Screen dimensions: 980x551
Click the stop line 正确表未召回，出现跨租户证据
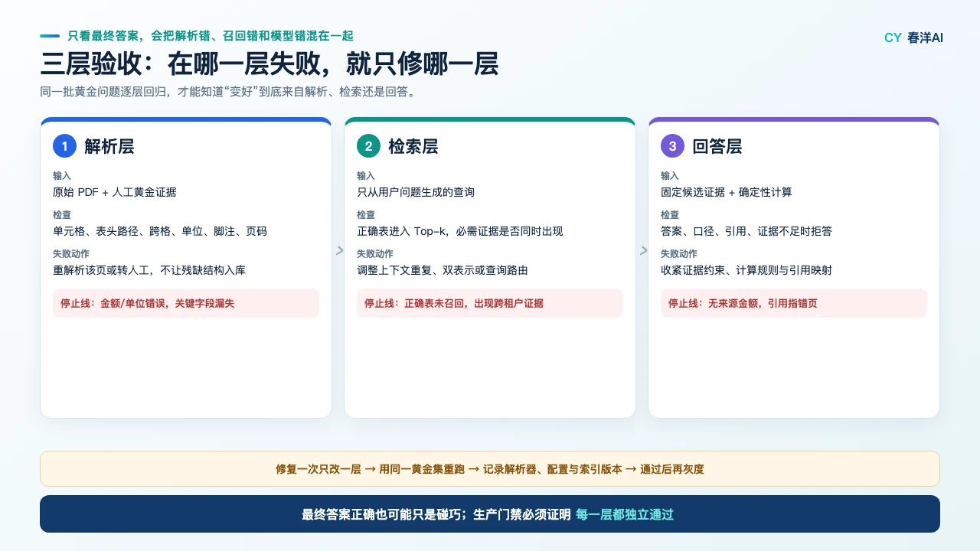(490, 303)
